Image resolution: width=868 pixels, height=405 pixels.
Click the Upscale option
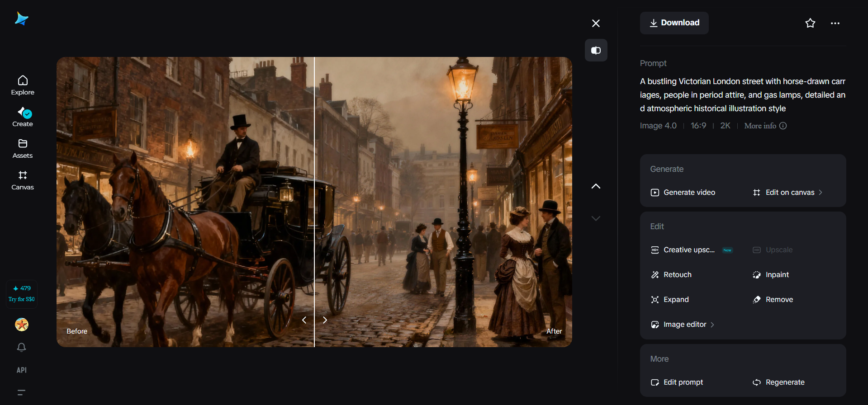point(773,250)
